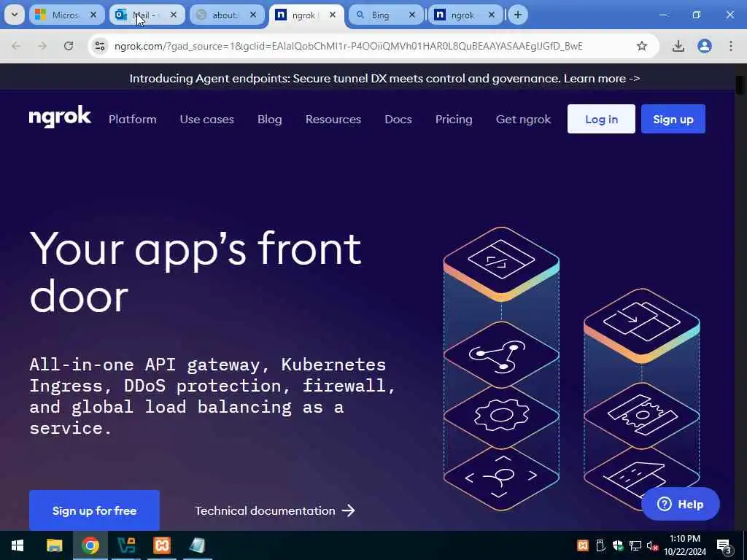Switch to the about:blank tab
Screen dimensions: 747x560
click(226, 15)
